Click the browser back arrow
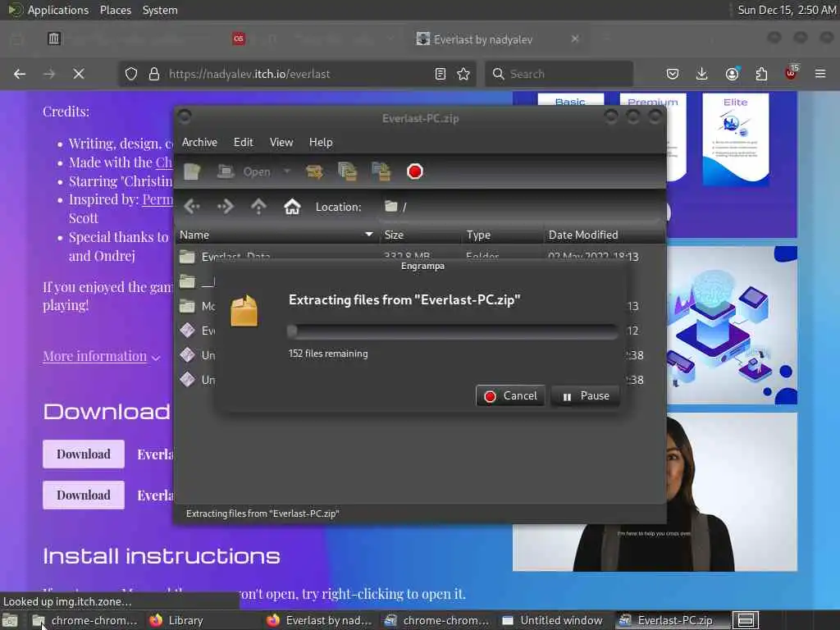Viewport: 840px width, 630px height. coord(20,74)
